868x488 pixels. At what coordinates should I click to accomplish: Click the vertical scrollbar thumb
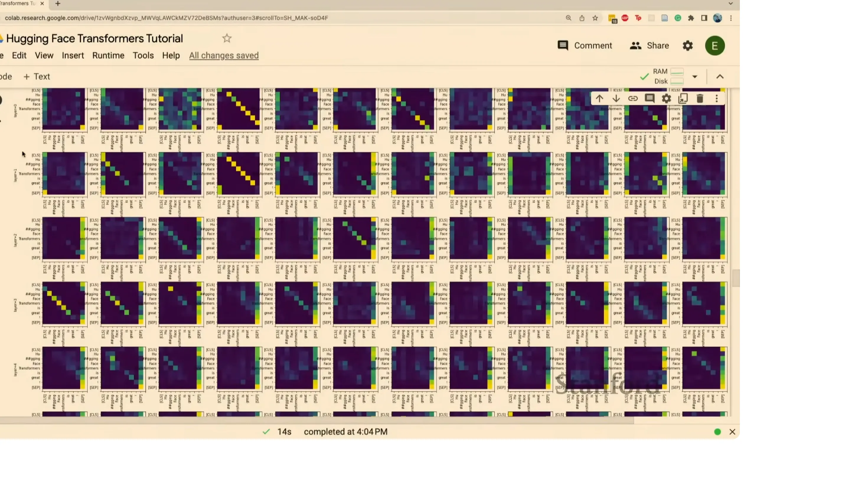click(x=736, y=278)
